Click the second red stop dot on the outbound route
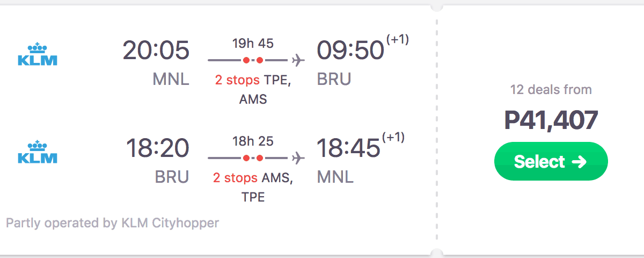The height and width of the screenshot is (258, 644). (x=260, y=60)
